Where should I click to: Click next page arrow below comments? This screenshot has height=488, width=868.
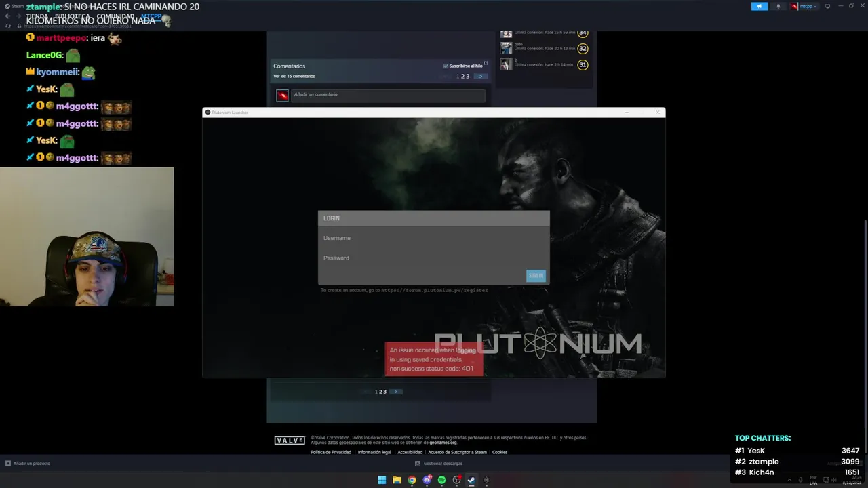tap(396, 392)
